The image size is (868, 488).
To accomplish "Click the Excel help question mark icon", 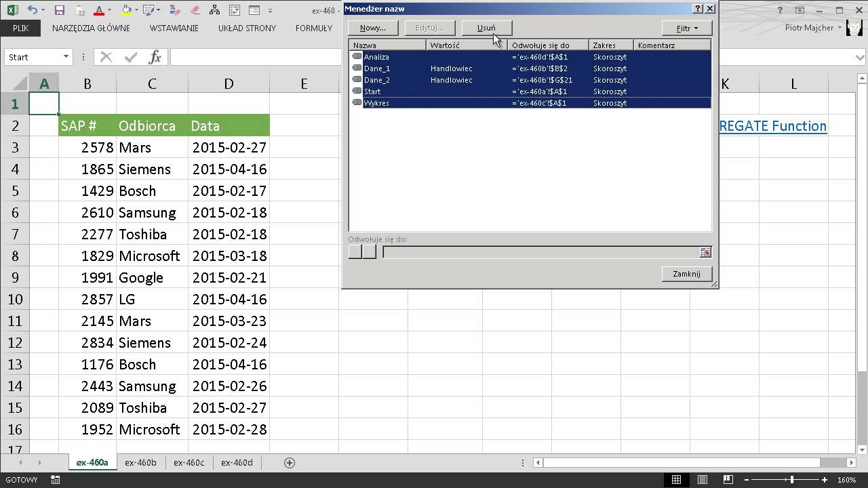I will click(781, 10).
